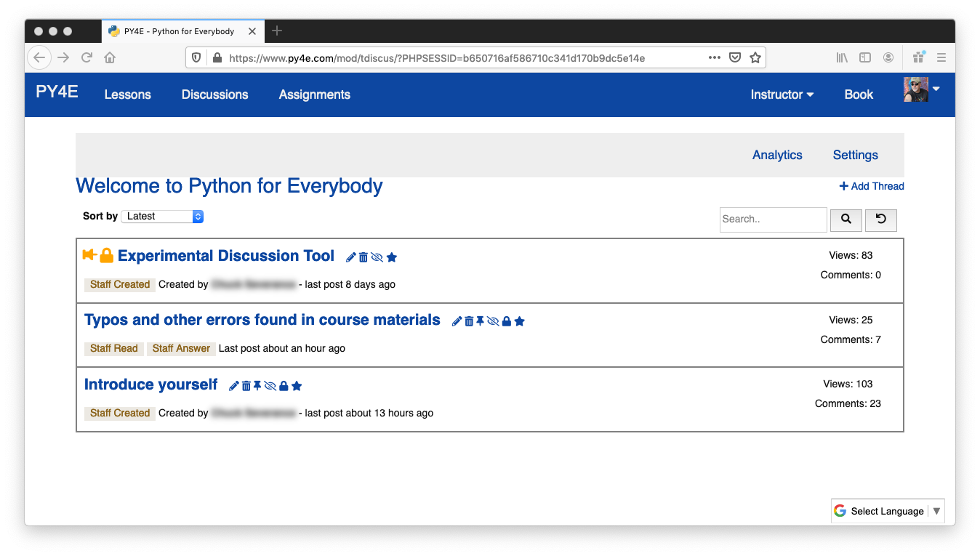Image resolution: width=980 pixels, height=556 pixels.
Task: Click the edit pencil for Experimental Discussion Tool
Action: click(351, 257)
